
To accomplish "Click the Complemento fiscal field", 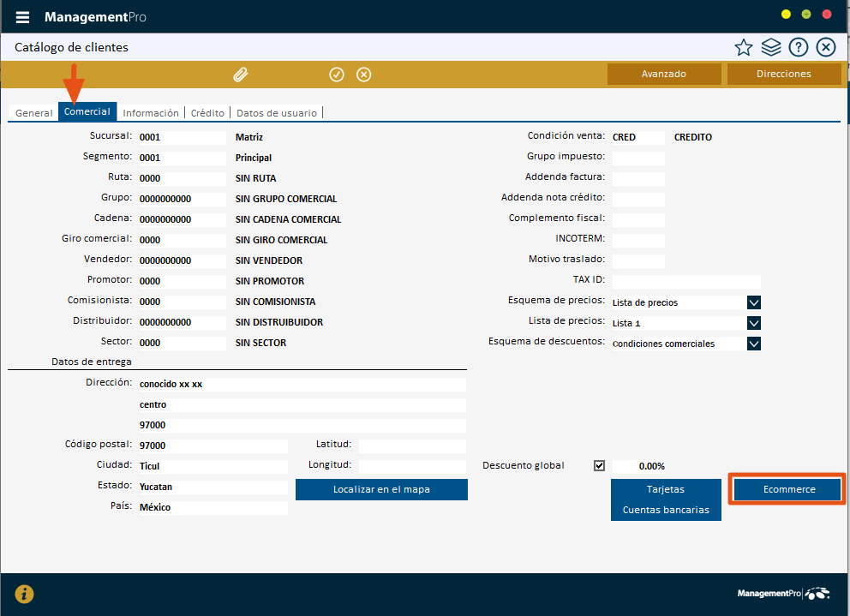I will [x=638, y=219].
